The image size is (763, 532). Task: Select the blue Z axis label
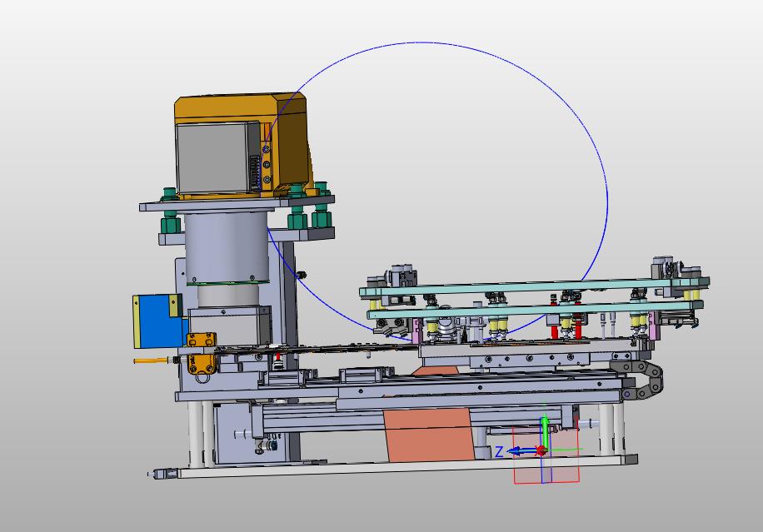tap(499, 452)
